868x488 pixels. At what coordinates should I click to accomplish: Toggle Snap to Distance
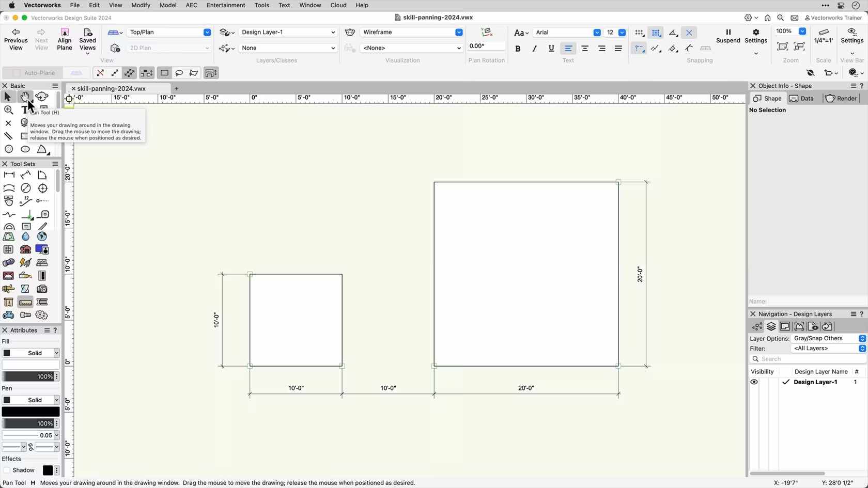pos(656,49)
